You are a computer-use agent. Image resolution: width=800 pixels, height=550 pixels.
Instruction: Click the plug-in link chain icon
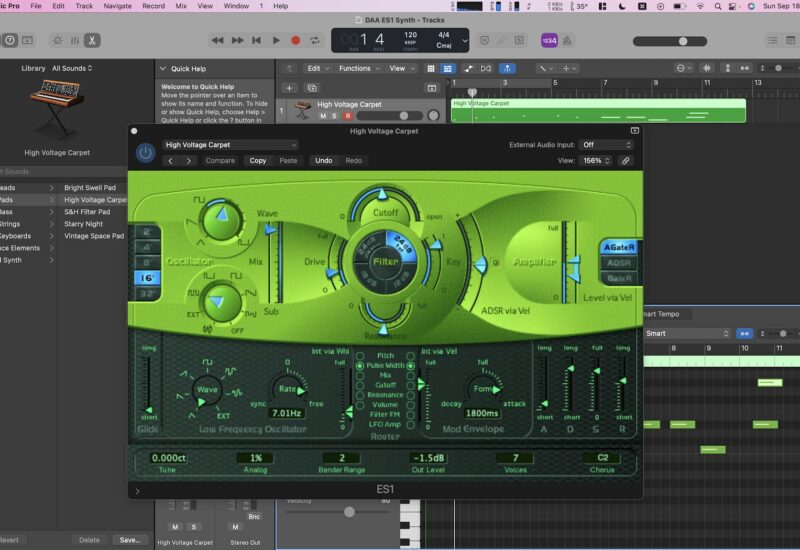pyautogui.click(x=625, y=161)
